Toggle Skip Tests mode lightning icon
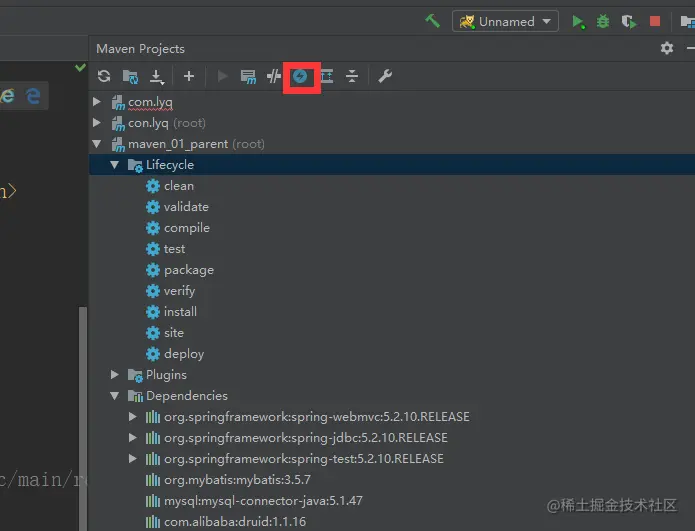The height and width of the screenshot is (531, 695). (x=300, y=76)
